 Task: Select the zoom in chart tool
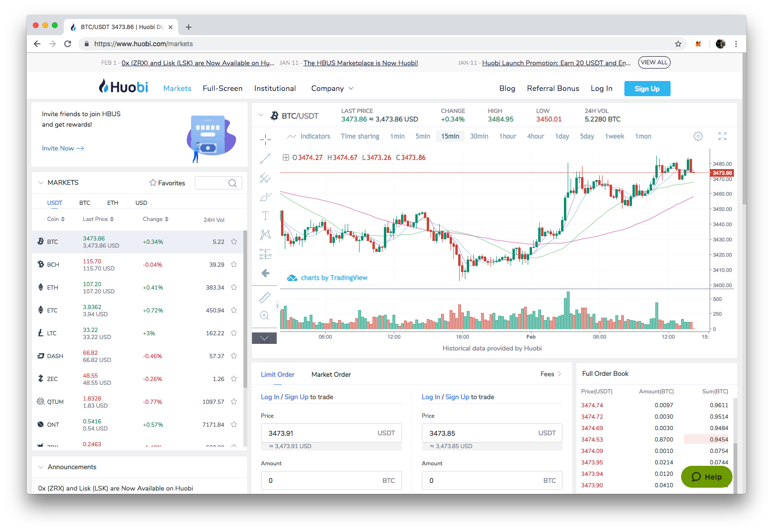(264, 315)
